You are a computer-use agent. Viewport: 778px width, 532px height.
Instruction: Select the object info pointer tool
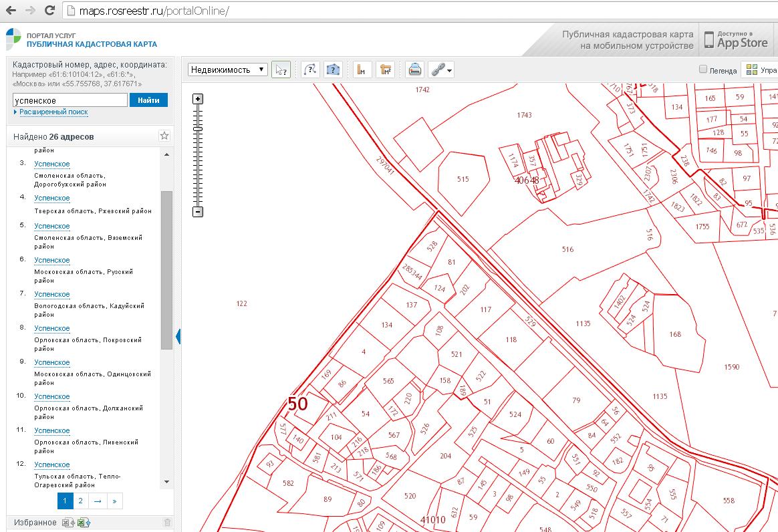pos(281,70)
